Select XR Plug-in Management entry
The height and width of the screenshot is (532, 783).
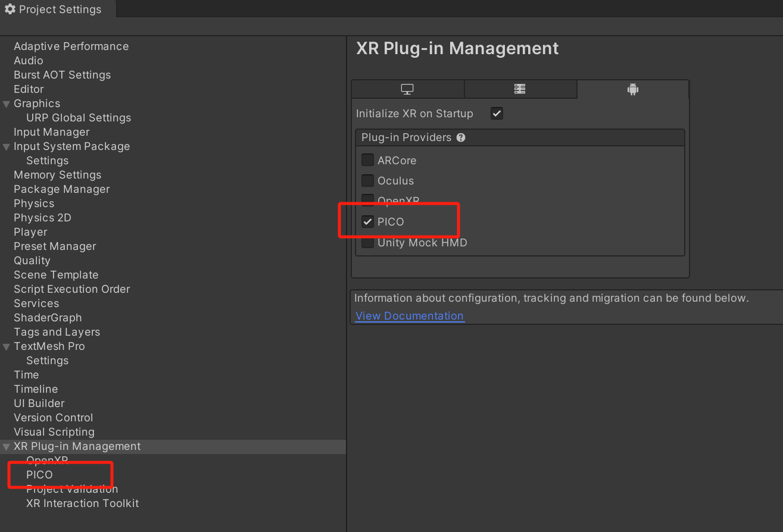[77, 446]
